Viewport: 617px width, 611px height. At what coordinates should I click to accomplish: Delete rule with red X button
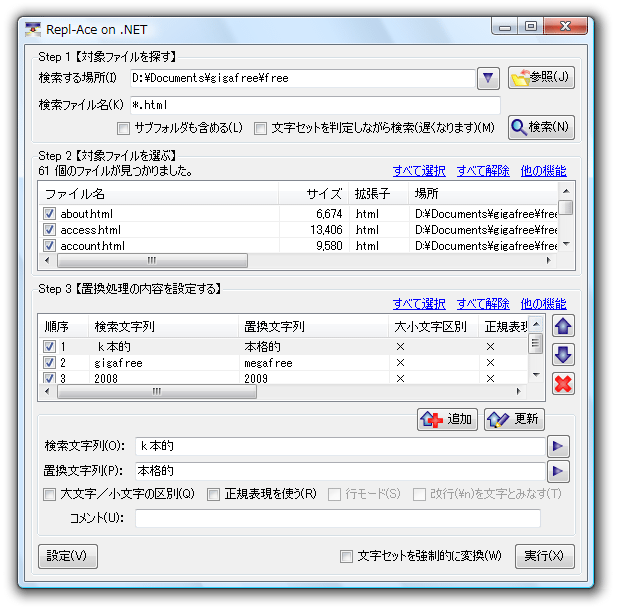click(563, 384)
